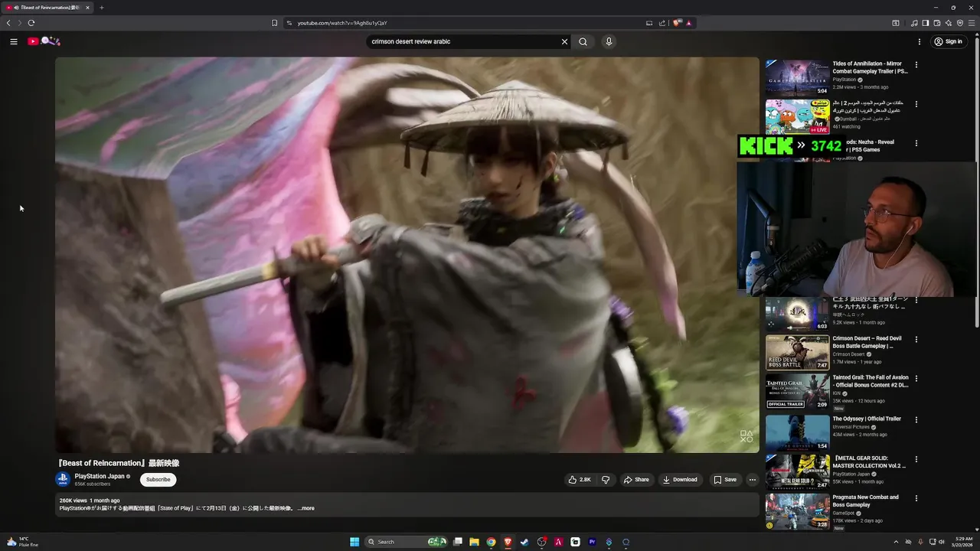This screenshot has width=980, height=551.
Task: Open YouTube settings three-dot menu
Action: point(920,41)
